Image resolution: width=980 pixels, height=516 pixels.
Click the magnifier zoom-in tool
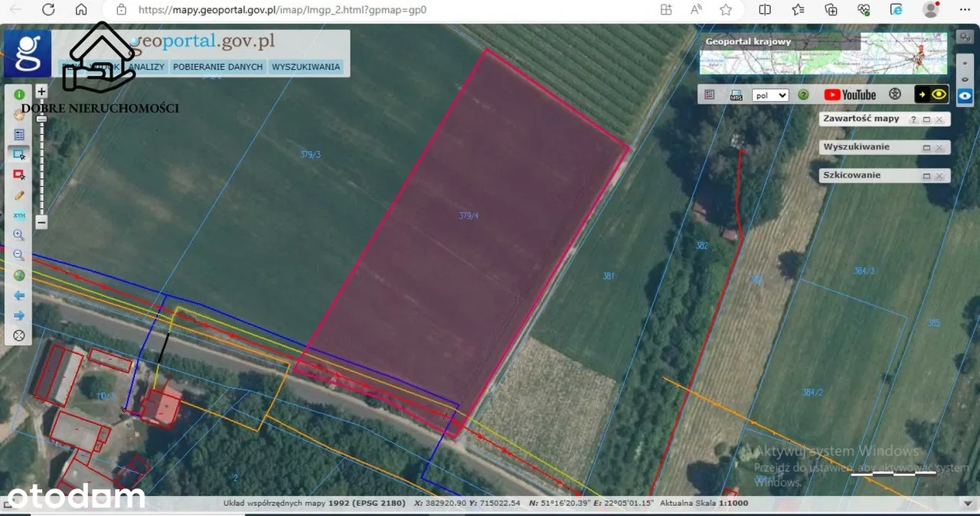coord(19,235)
